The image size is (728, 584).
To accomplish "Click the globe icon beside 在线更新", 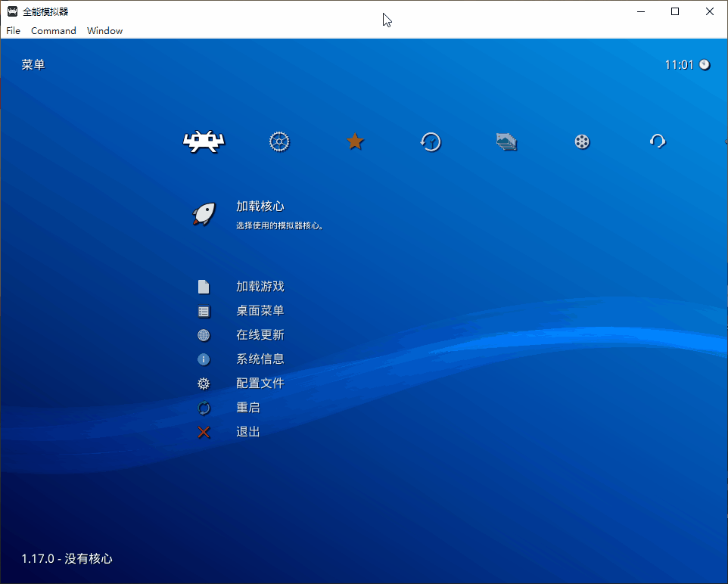I will 204,335.
